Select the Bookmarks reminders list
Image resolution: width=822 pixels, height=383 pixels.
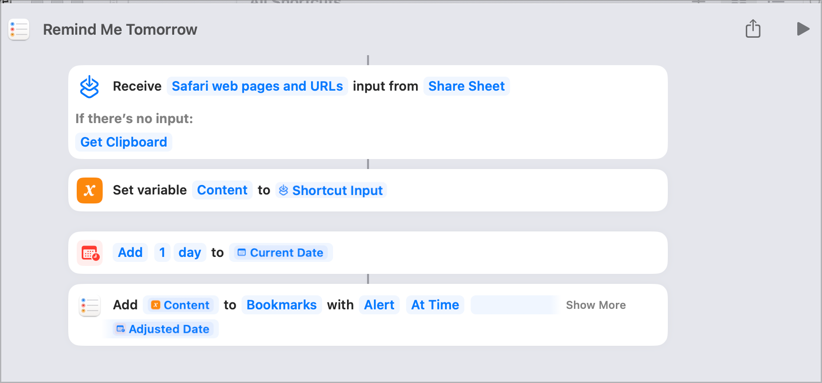(282, 305)
